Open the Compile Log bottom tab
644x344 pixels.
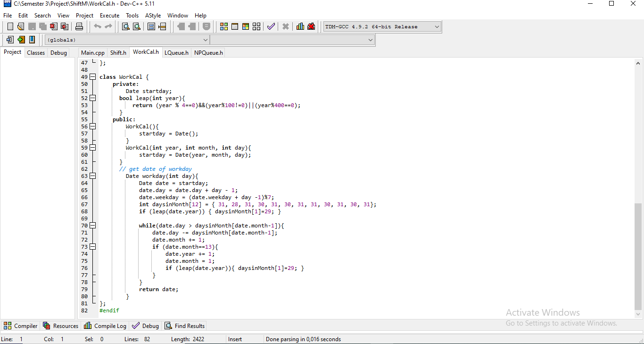click(105, 326)
